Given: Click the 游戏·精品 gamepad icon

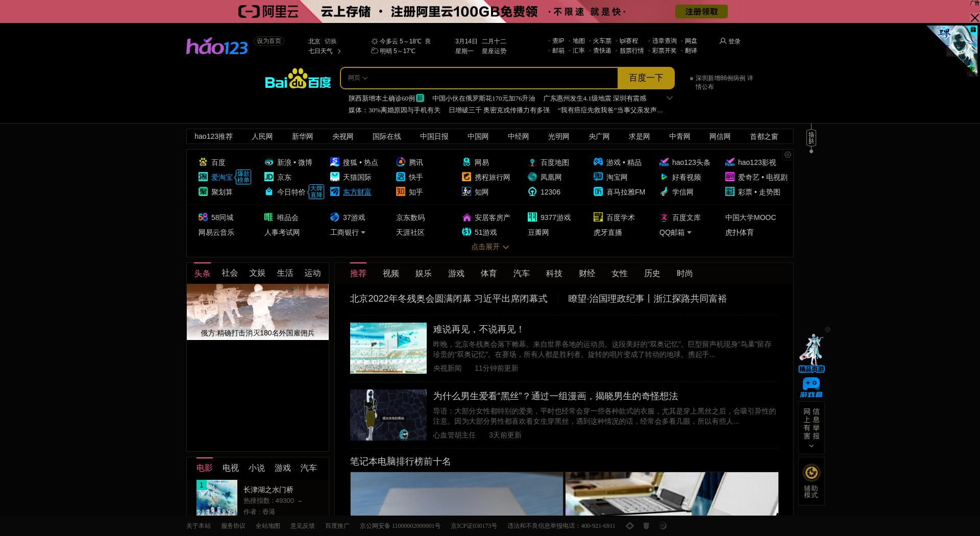Looking at the screenshot, I should click(x=598, y=162).
